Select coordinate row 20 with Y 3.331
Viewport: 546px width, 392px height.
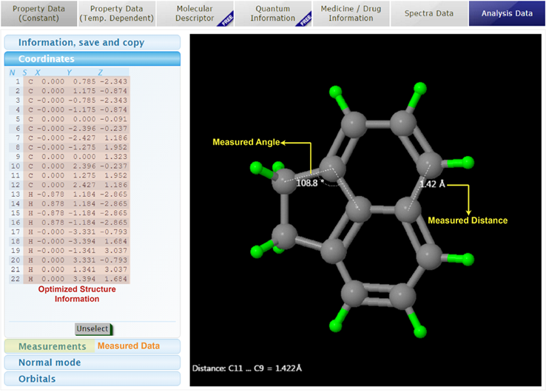70,260
